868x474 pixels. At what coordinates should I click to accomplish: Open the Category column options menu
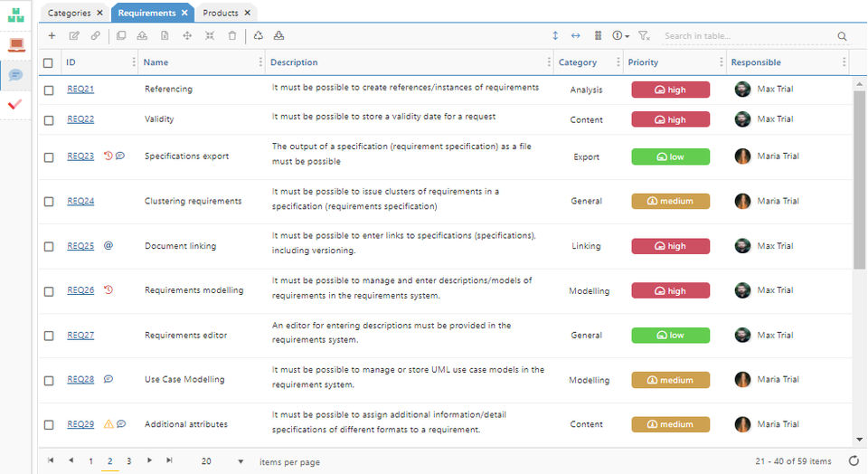[x=619, y=62]
